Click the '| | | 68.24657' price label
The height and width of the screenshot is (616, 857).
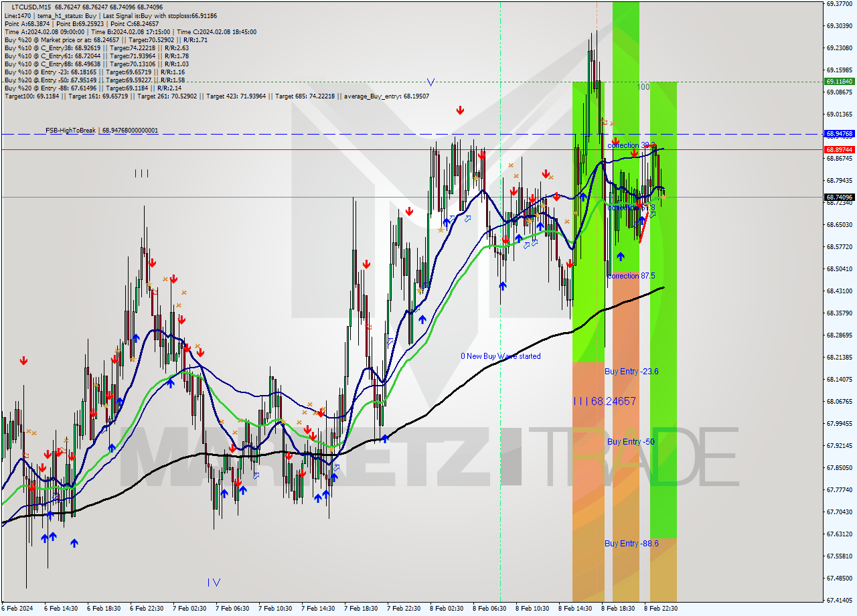(605, 401)
